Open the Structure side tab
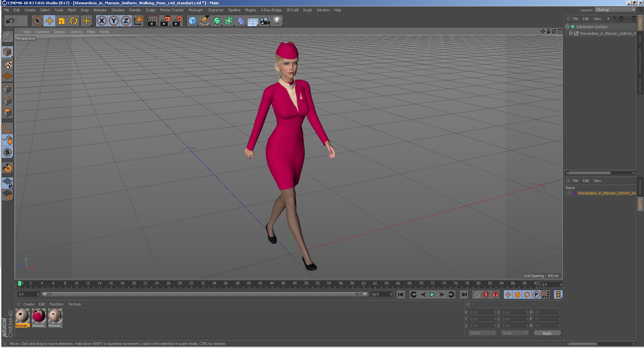This screenshot has width=644, height=348. coord(640,86)
